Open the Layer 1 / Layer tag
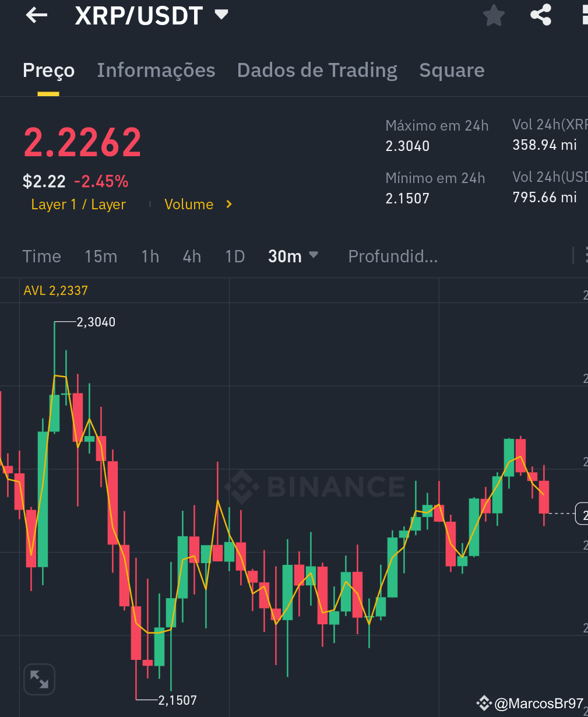This screenshot has height=717, width=588. 78,205
